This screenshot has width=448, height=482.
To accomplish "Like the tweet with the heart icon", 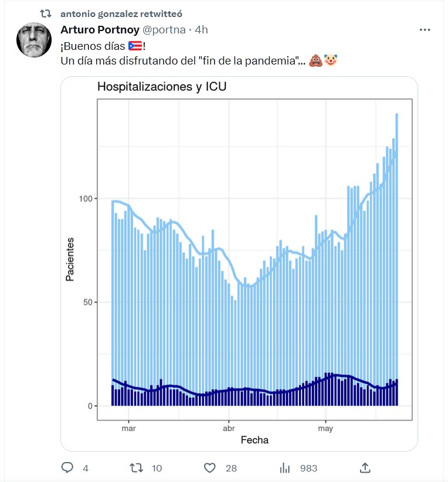I will 210,467.
